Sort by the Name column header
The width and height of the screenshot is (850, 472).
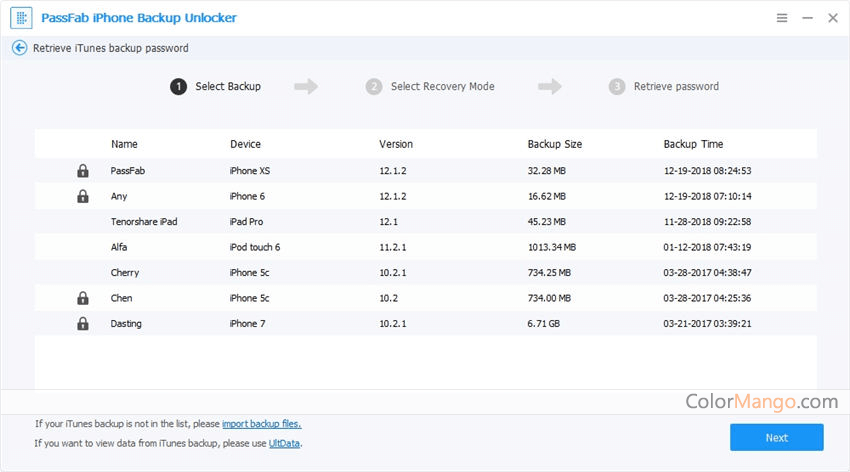124,144
